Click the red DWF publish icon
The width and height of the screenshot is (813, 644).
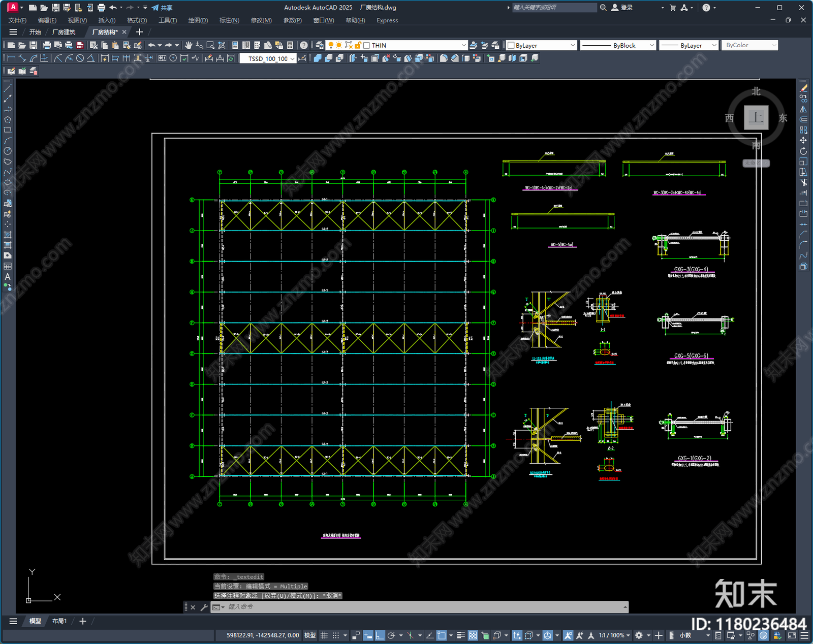point(80,45)
